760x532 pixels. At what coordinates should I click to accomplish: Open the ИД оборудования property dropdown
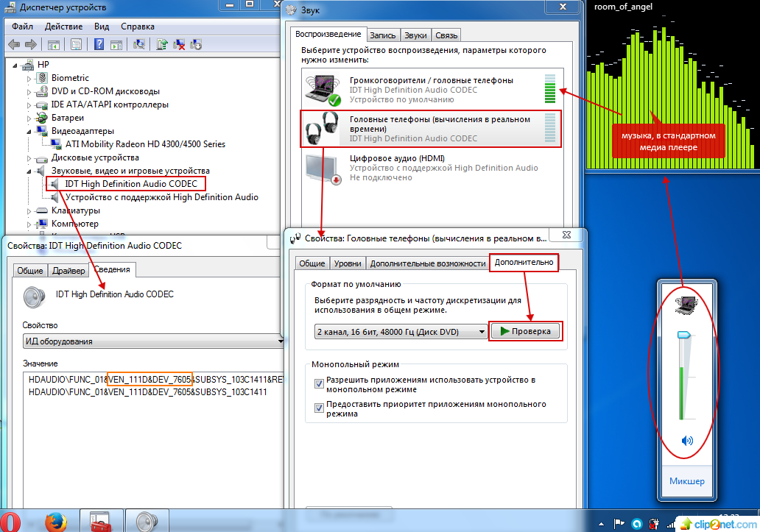coord(152,341)
